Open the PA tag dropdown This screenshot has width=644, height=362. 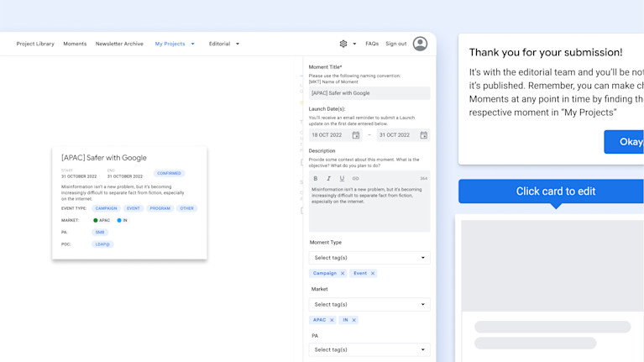tap(369, 349)
